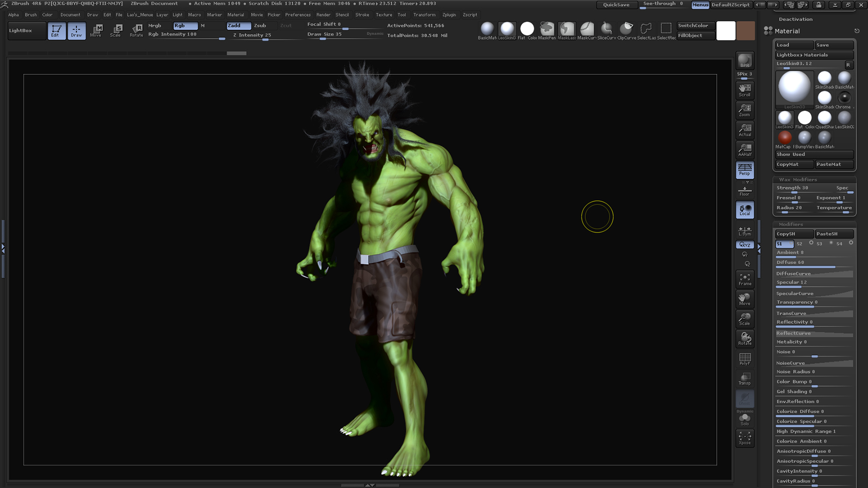This screenshot has height=488, width=868.
Task: Toggle XYZ rotation mode
Action: 745,245
